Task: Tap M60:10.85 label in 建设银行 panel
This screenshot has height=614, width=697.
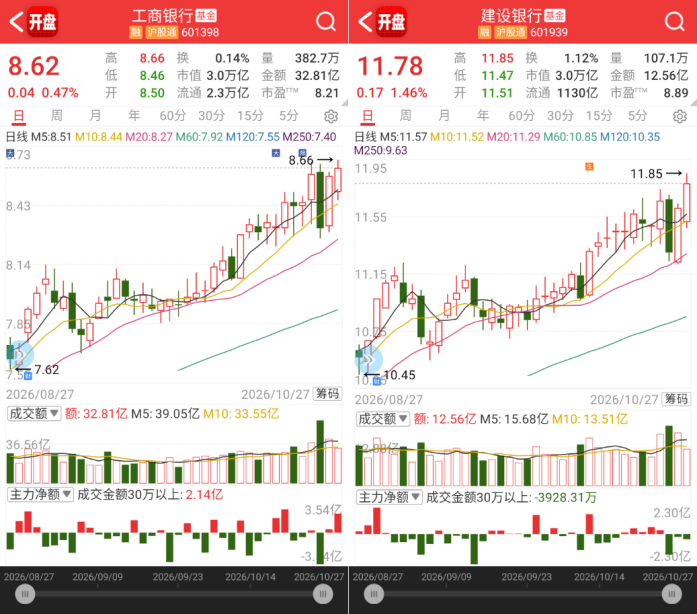Action: pos(570,136)
